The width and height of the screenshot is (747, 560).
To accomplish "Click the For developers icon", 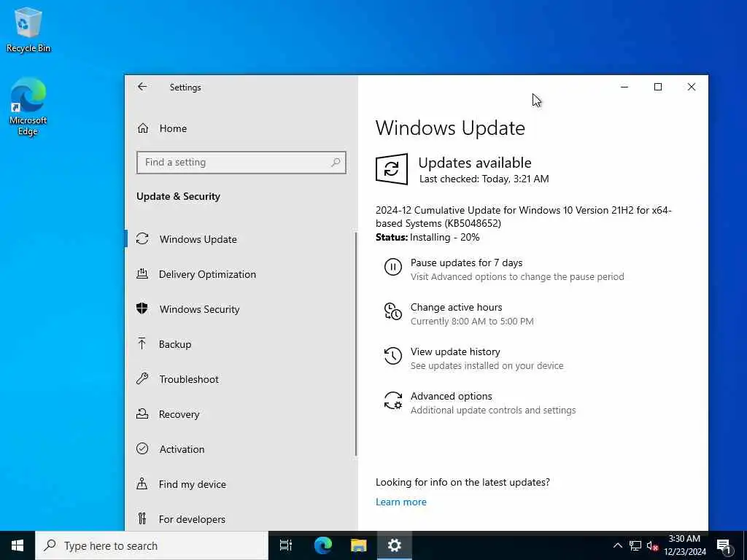I will 142,518.
